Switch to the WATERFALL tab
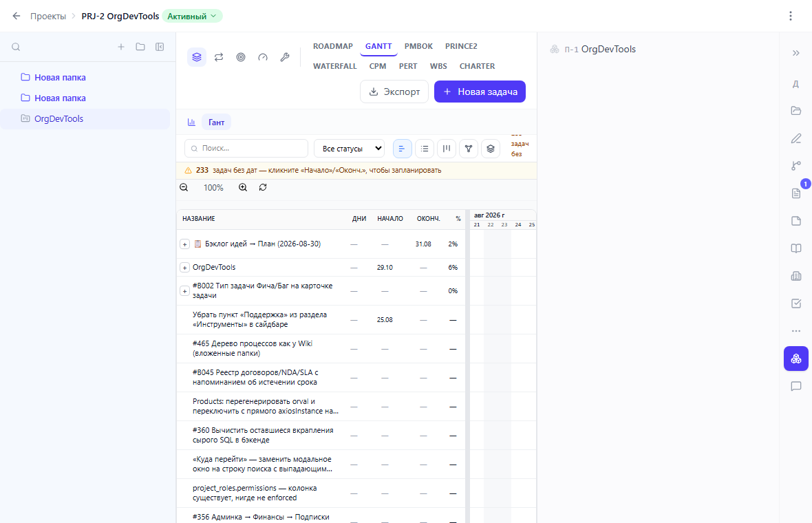The image size is (812, 523). pyautogui.click(x=335, y=66)
